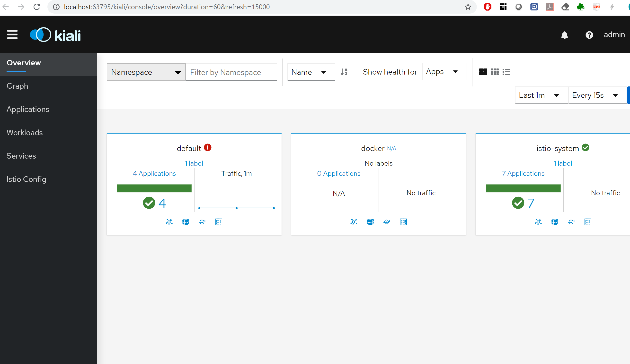Screen dimensions: 630x364
Task: Switch to list view
Action: [506, 72]
